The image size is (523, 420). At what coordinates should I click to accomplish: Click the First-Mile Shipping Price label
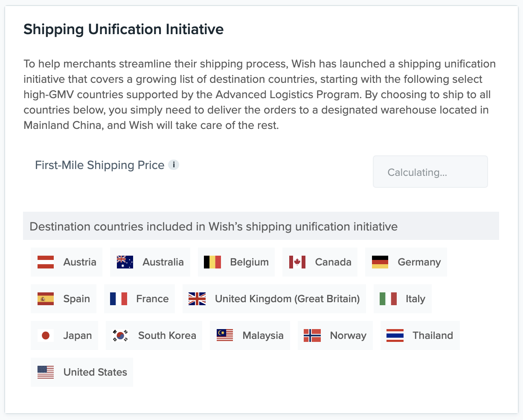(x=100, y=165)
